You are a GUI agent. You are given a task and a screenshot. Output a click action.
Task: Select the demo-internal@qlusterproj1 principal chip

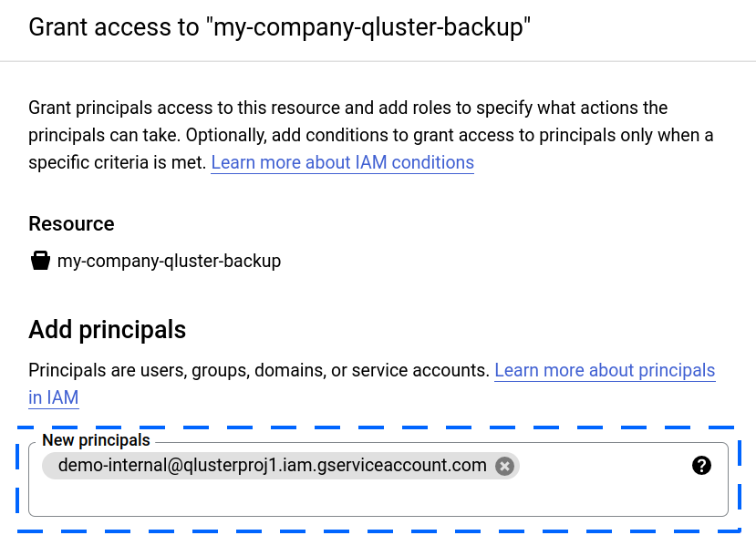tap(272, 466)
